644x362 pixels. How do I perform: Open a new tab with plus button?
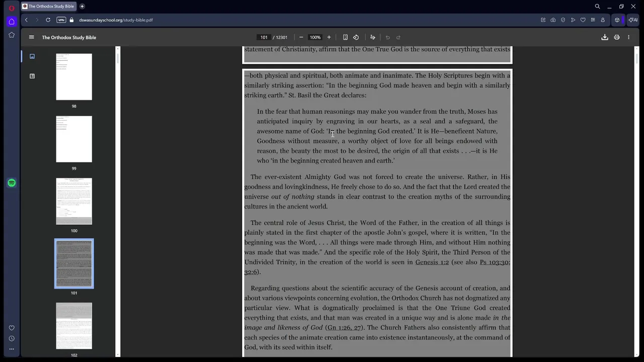[82, 7]
